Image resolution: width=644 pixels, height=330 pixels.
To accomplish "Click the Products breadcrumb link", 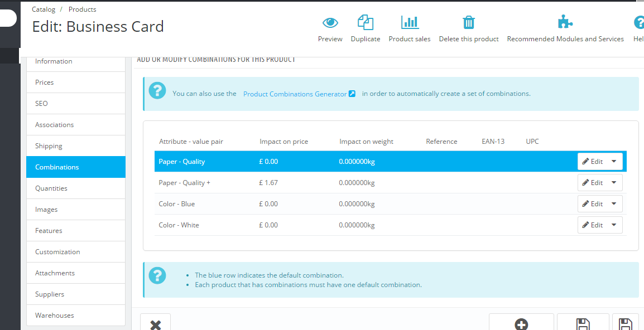I will point(82,9).
